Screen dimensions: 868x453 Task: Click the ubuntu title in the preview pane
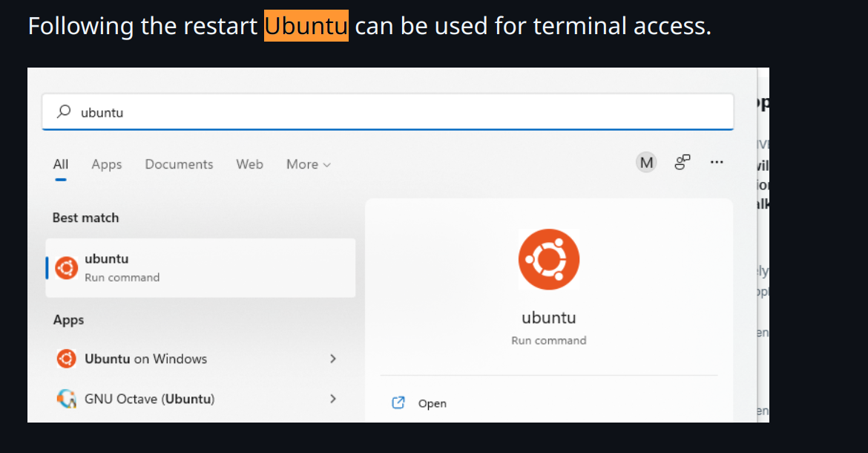pos(548,318)
